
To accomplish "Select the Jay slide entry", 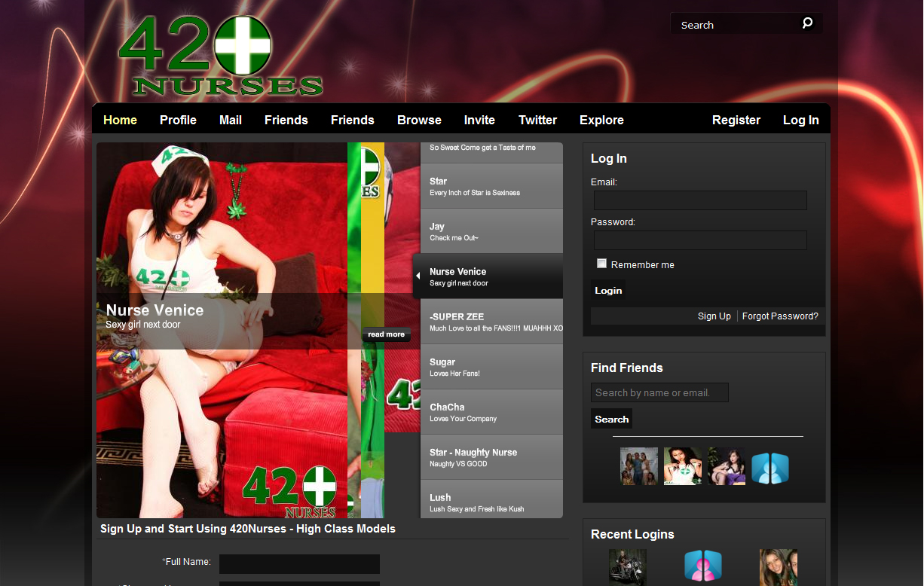I will pyautogui.click(x=491, y=231).
